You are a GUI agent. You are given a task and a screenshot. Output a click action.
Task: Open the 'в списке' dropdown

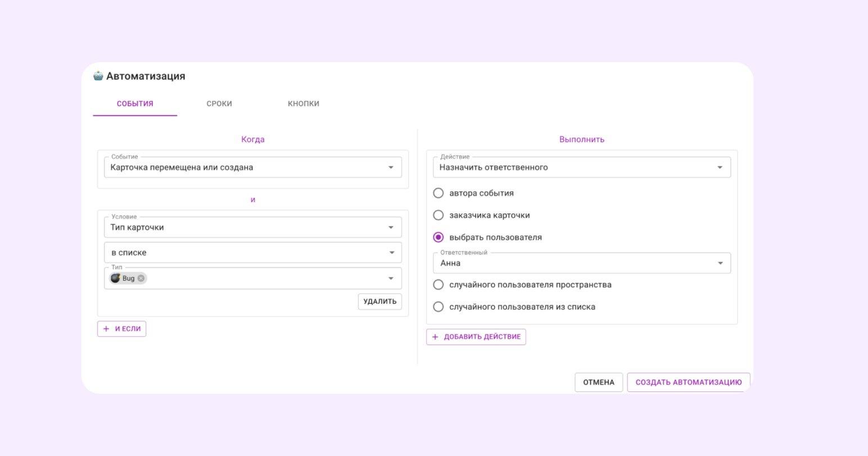[x=253, y=253]
